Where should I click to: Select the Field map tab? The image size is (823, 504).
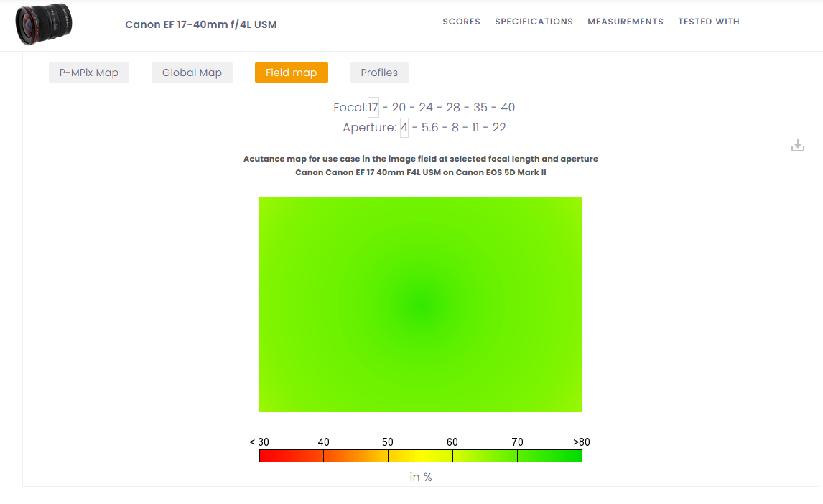pos(292,73)
